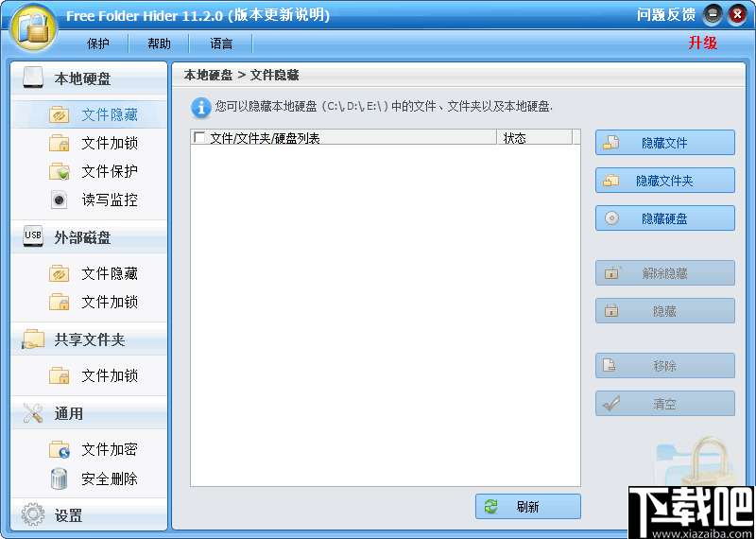Click the red 升级 upgrade link
The height and width of the screenshot is (539, 756).
pyautogui.click(x=702, y=43)
